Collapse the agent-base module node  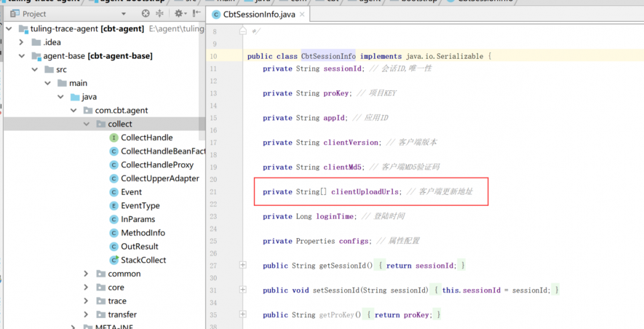coord(22,56)
